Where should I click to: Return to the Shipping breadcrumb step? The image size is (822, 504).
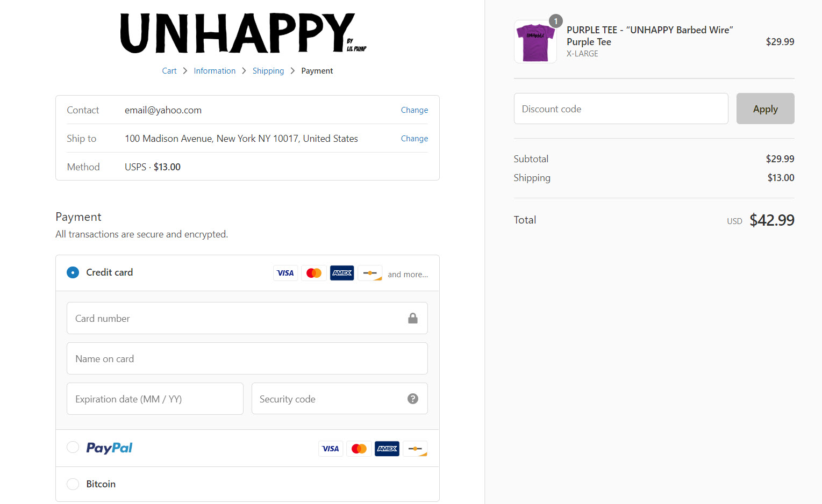[x=268, y=71]
